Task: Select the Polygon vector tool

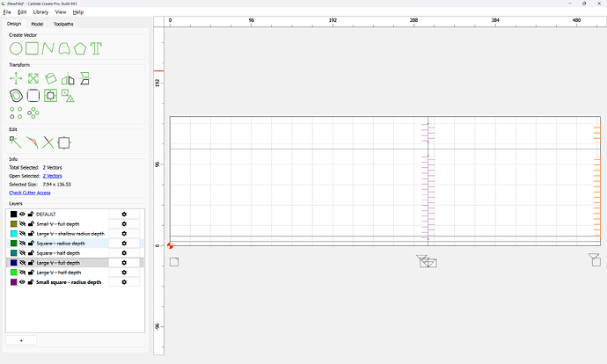Action: click(80, 48)
